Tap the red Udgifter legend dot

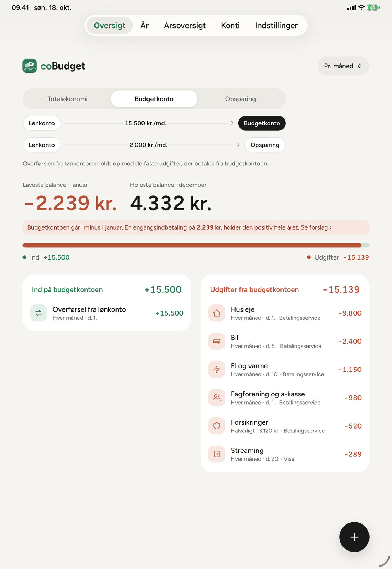click(x=309, y=257)
